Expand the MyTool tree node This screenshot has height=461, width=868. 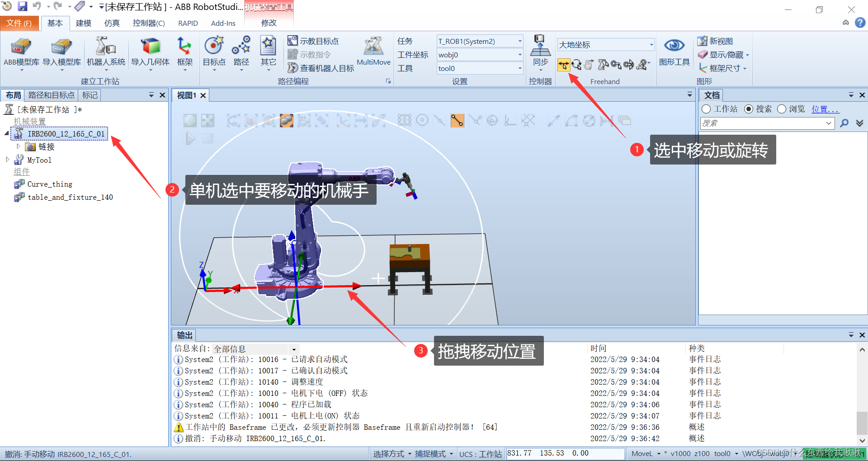click(x=7, y=160)
